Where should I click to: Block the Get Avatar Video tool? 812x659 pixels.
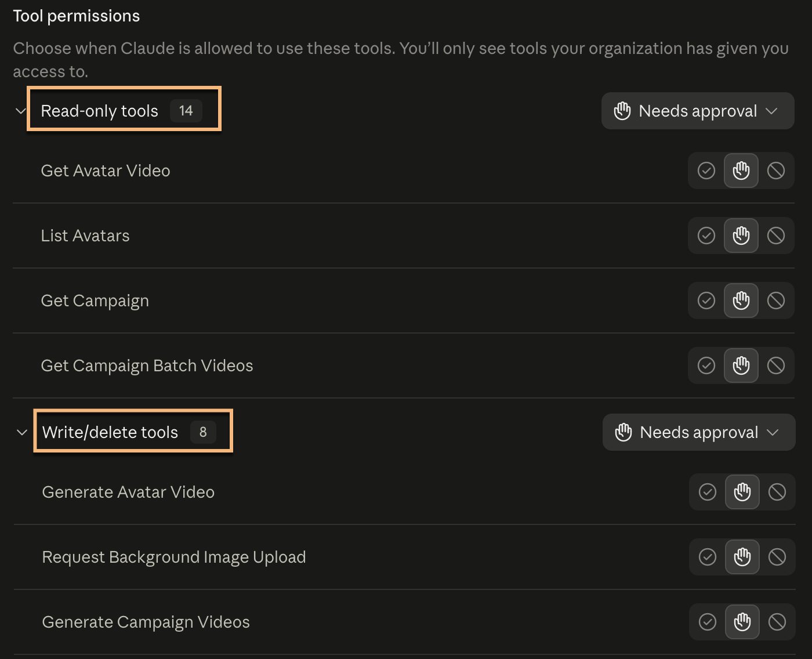(776, 171)
